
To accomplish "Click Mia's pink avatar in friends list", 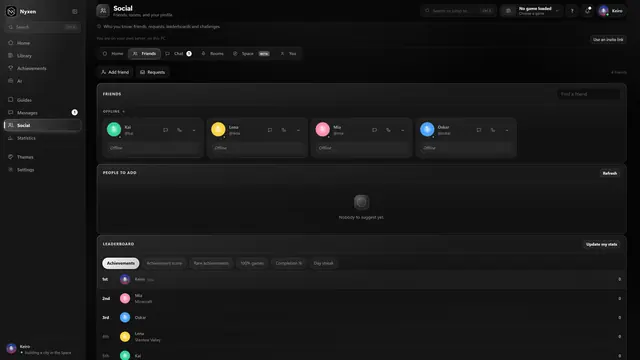I will [322, 129].
